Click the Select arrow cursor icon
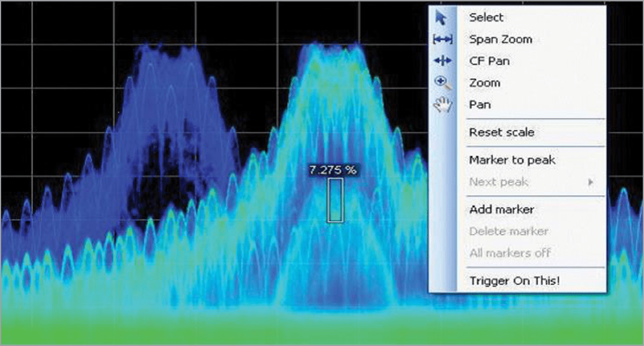 pos(441,18)
